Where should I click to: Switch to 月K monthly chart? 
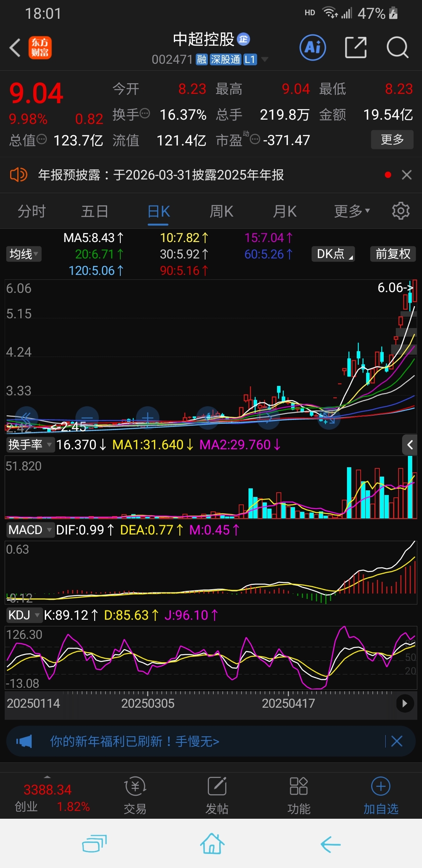pos(284,212)
